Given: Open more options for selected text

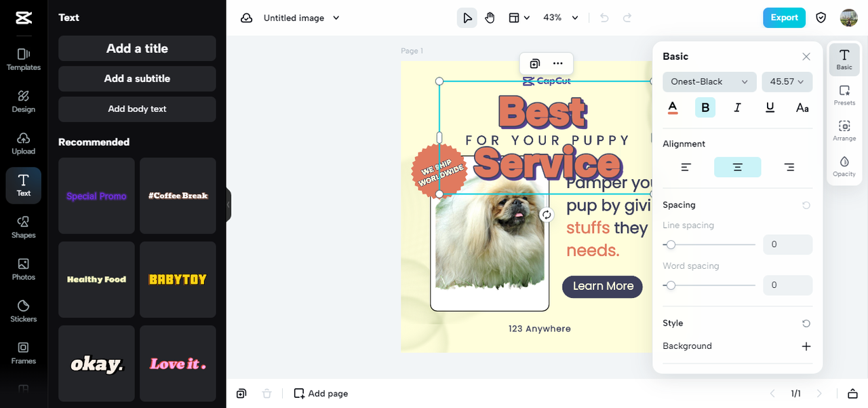Looking at the screenshot, I should tap(558, 64).
